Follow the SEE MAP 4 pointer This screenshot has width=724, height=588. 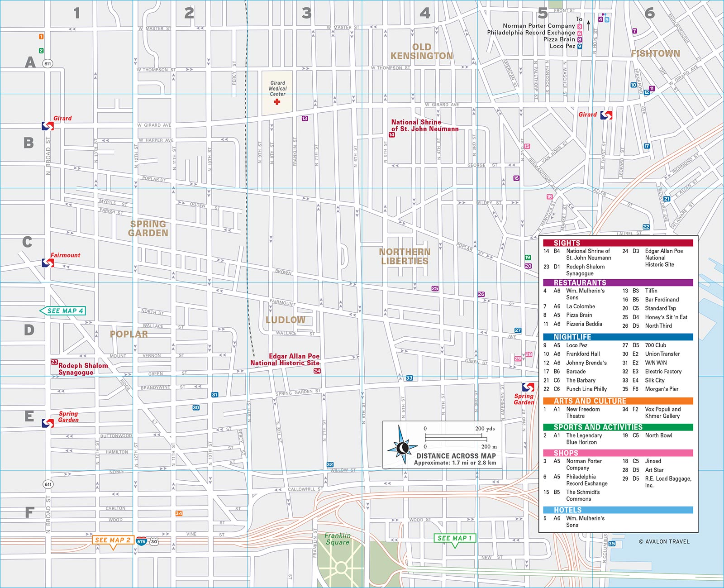62,311
